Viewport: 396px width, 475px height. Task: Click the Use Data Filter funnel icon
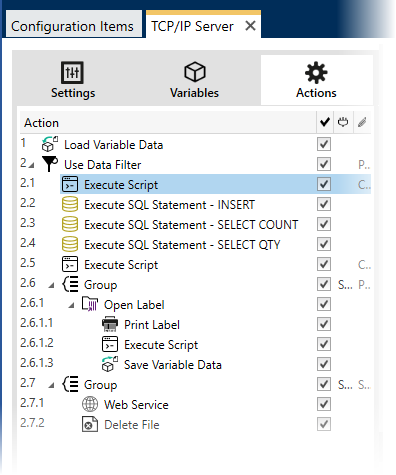coord(50,164)
